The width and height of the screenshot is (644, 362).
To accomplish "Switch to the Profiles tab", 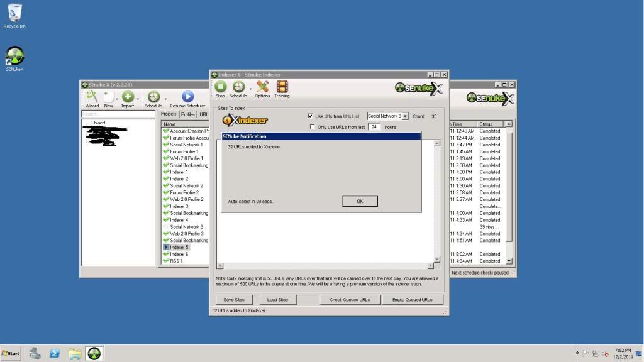I will 188,114.
